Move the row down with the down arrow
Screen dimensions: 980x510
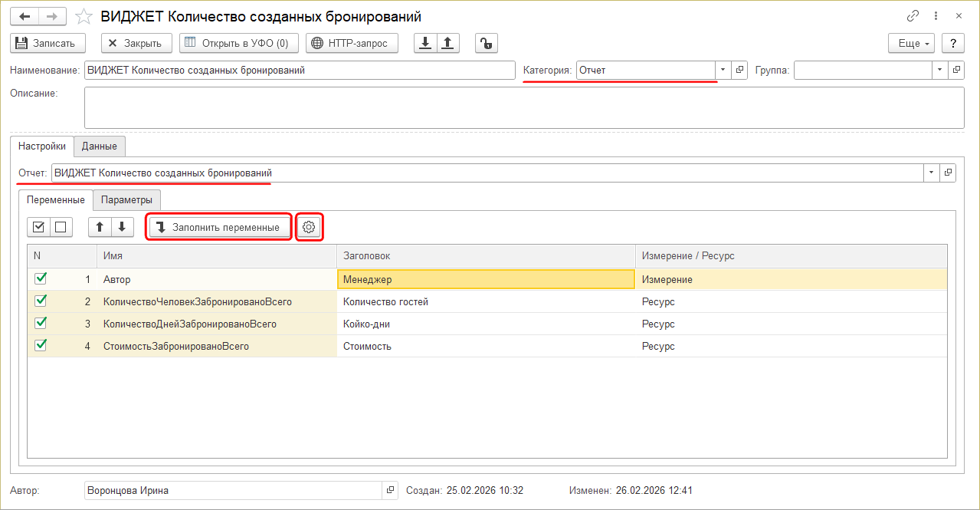click(x=123, y=227)
